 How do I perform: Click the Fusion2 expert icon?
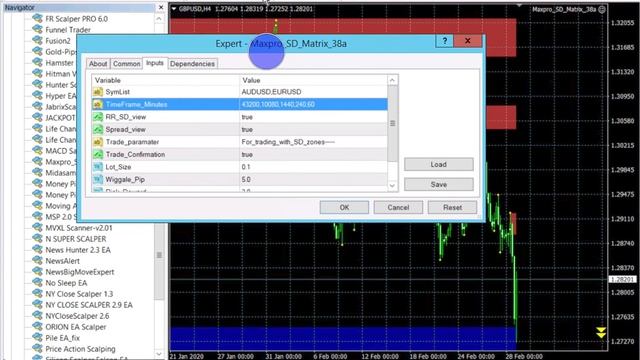[x=38, y=40]
